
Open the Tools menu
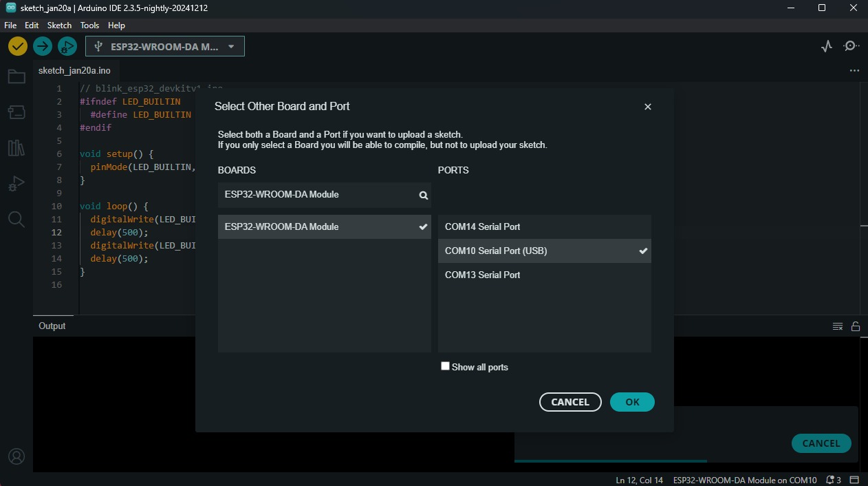[x=89, y=25]
